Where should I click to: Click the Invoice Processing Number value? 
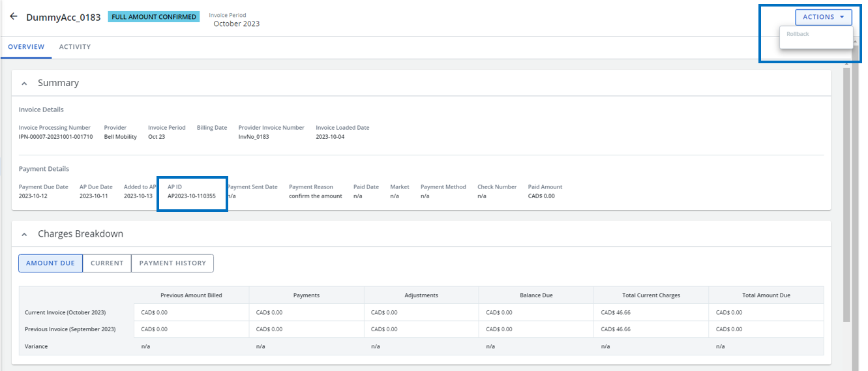(x=55, y=137)
